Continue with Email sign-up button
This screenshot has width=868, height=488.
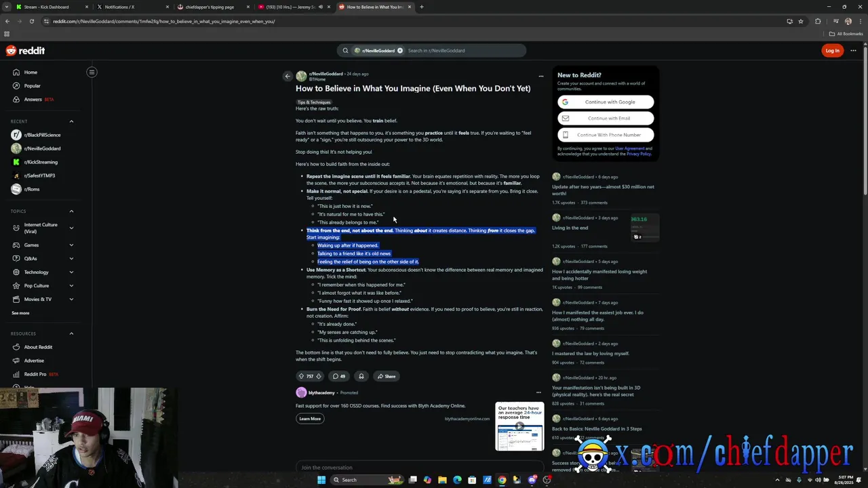[606, 118]
